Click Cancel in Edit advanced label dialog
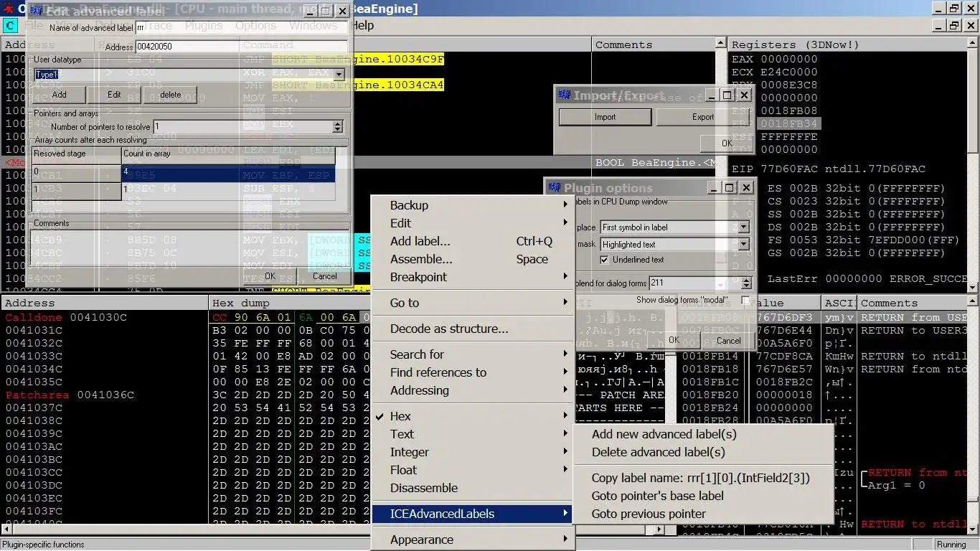980x551 pixels. tap(324, 275)
